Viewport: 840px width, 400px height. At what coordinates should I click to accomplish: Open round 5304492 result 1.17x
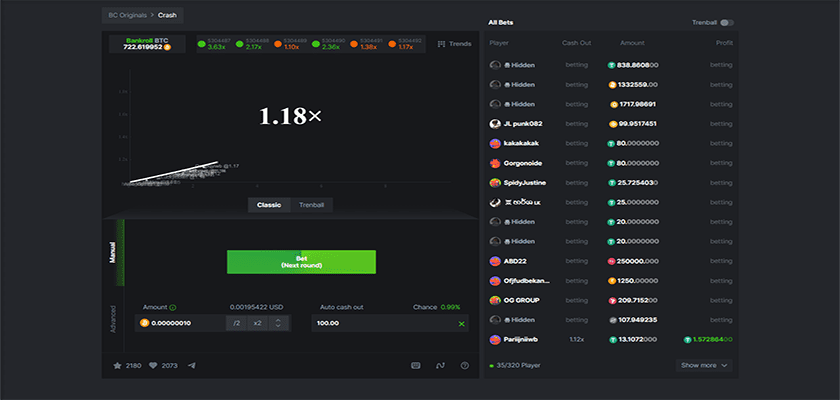click(x=405, y=44)
